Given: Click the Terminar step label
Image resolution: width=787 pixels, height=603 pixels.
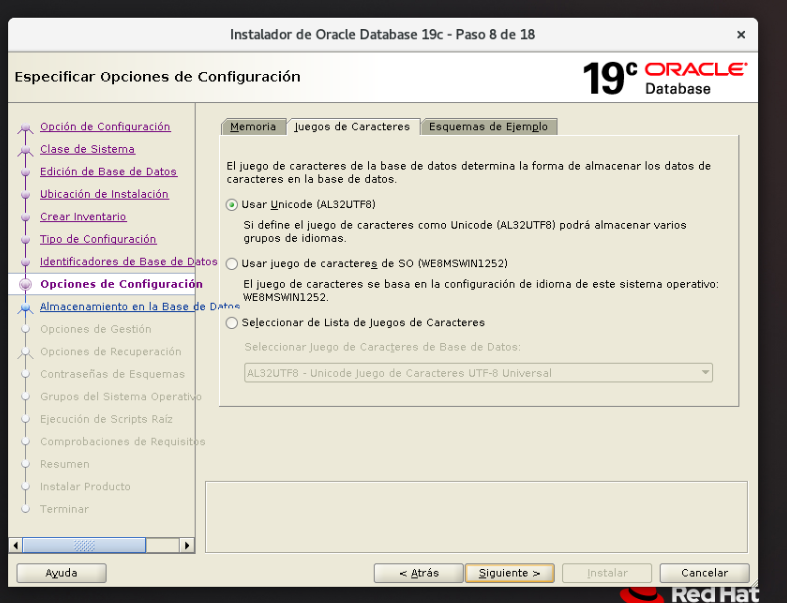Looking at the screenshot, I should (64, 510).
